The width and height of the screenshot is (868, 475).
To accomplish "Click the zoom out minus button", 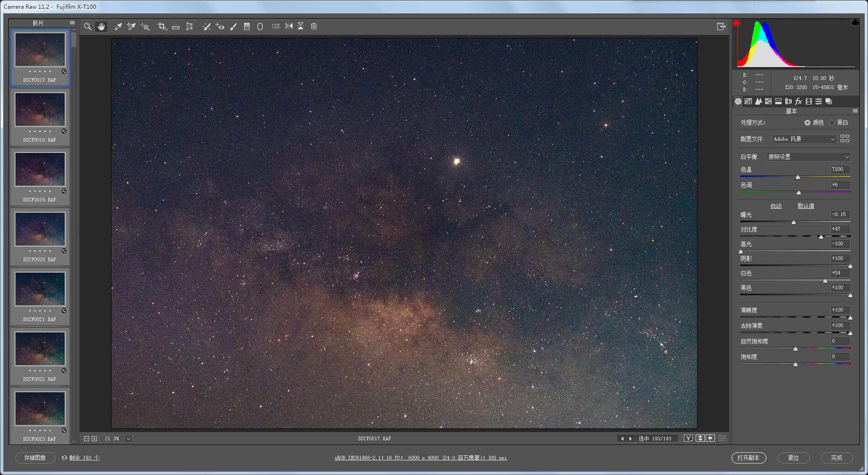I will click(x=86, y=438).
